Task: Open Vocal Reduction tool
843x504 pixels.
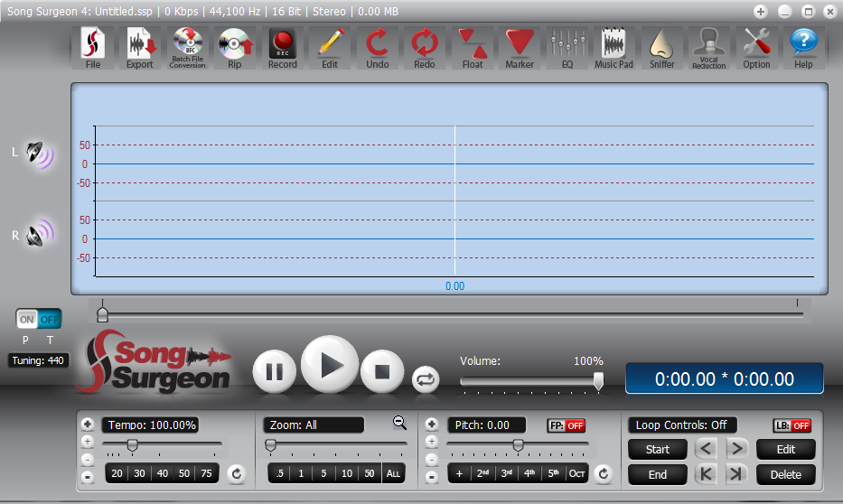Action: [x=708, y=49]
